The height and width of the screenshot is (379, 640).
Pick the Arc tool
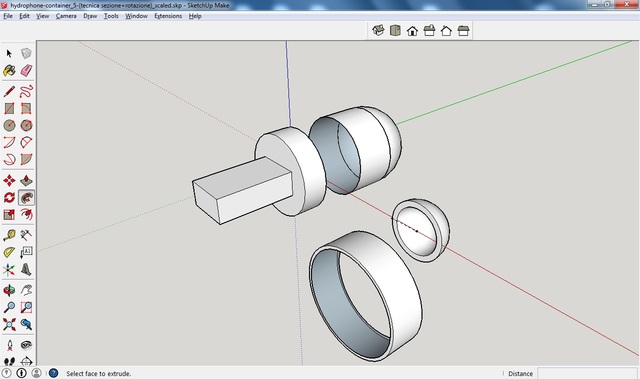tap(9, 142)
